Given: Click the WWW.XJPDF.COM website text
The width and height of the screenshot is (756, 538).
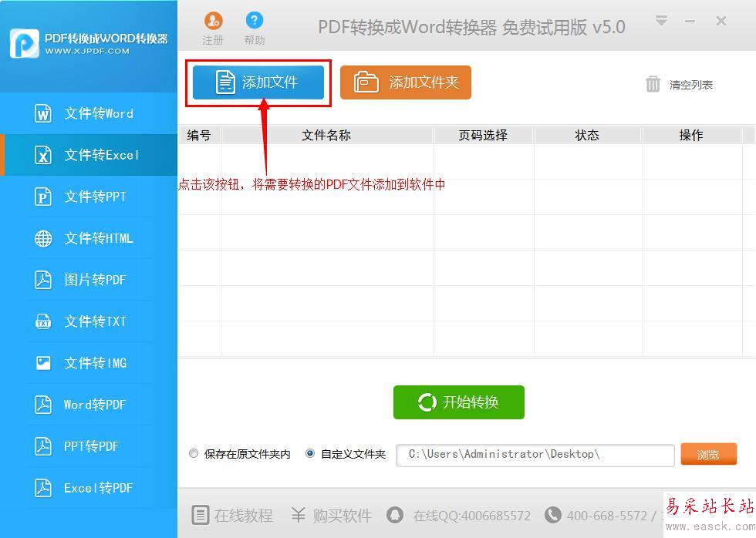Looking at the screenshot, I should 87,51.
